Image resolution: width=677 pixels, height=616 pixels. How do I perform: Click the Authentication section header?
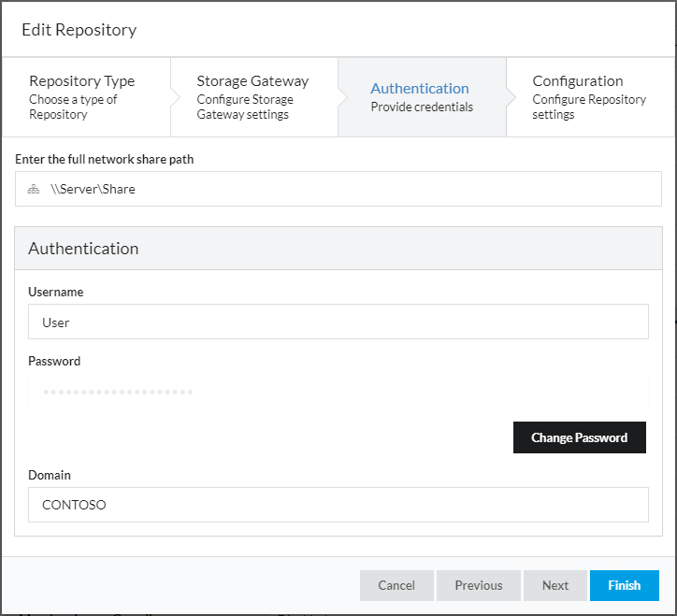[x=83, y=249]
